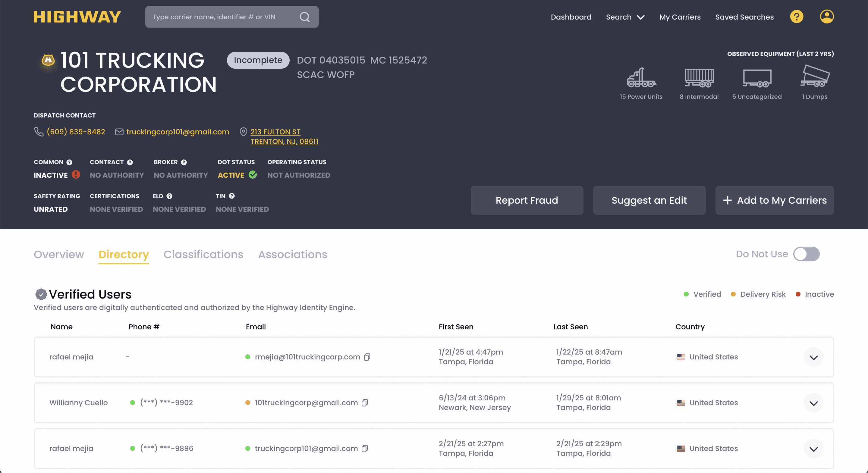Click the Report Fraud button
The height and width of the screenshot is (473, 868).
click(527, 200)
